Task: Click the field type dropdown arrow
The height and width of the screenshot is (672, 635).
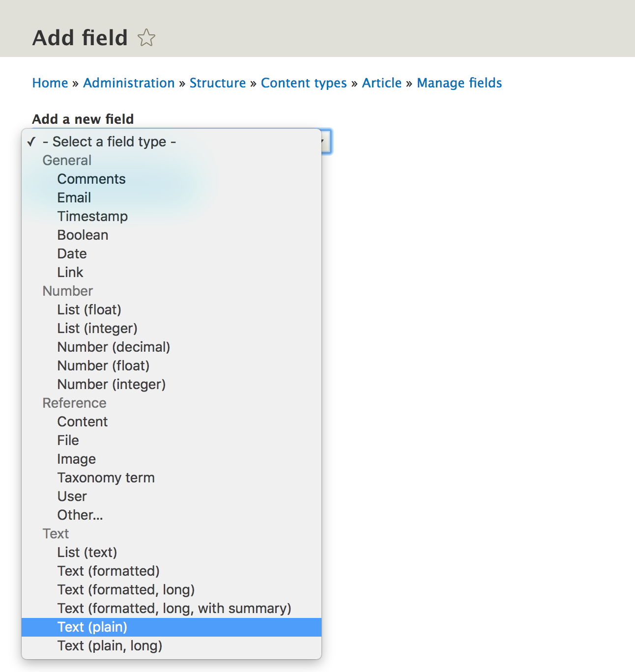Action: [326, 141]
